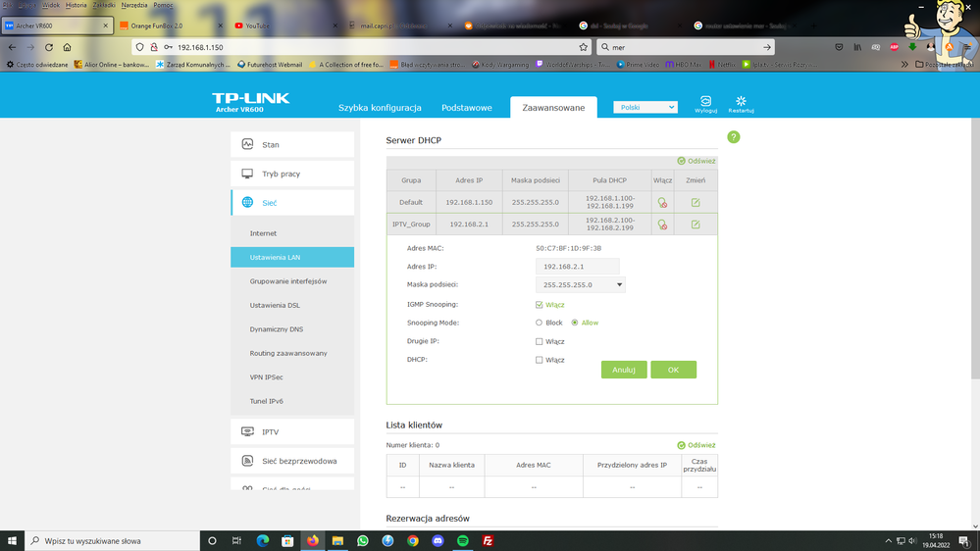This screenshot has width=980, height=551.
Task: Click the Anuluj cancel button
Action: (x=623, y=370)
